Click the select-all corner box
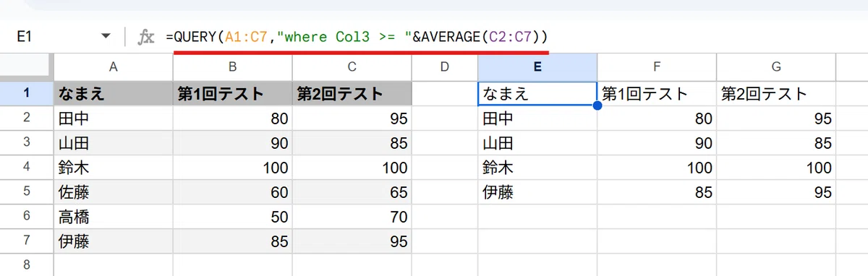The width and height of the screenshot is (868, 276). click(x=26, y=67)
